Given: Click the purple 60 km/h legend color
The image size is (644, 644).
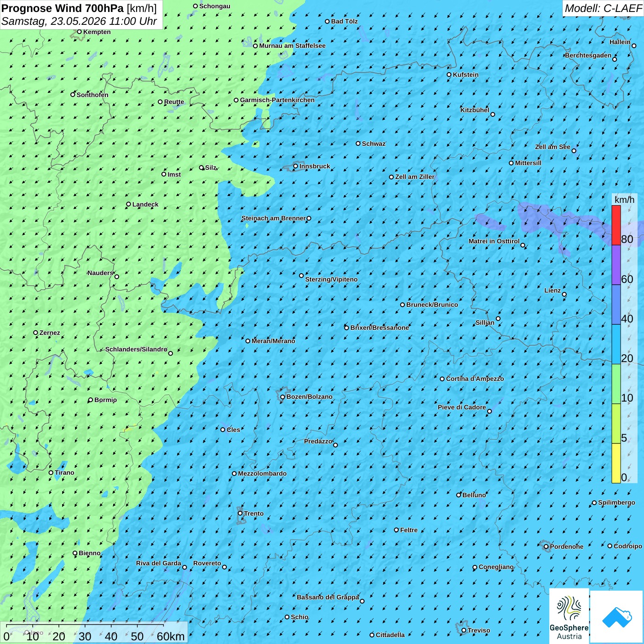Looking at the screenshot, I should (x=616, y=265).
